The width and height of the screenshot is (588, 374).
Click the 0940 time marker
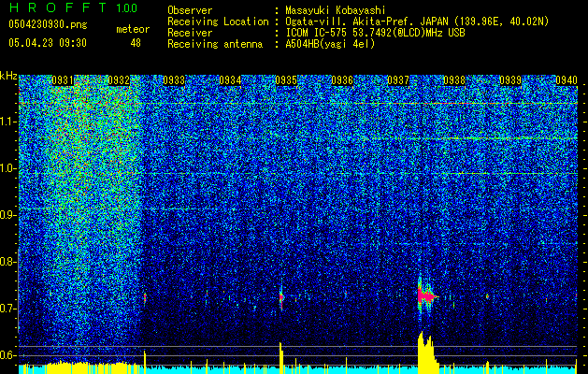click(566, 80)
